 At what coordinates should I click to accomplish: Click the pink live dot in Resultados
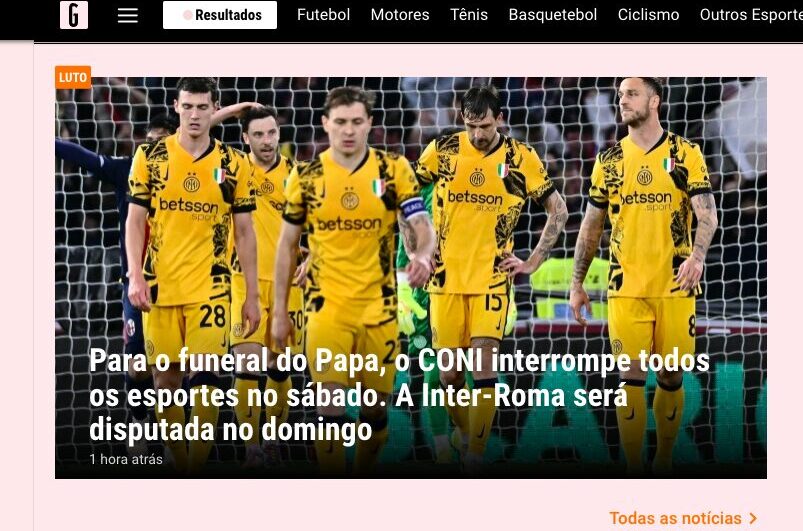(x=187, y=15)
